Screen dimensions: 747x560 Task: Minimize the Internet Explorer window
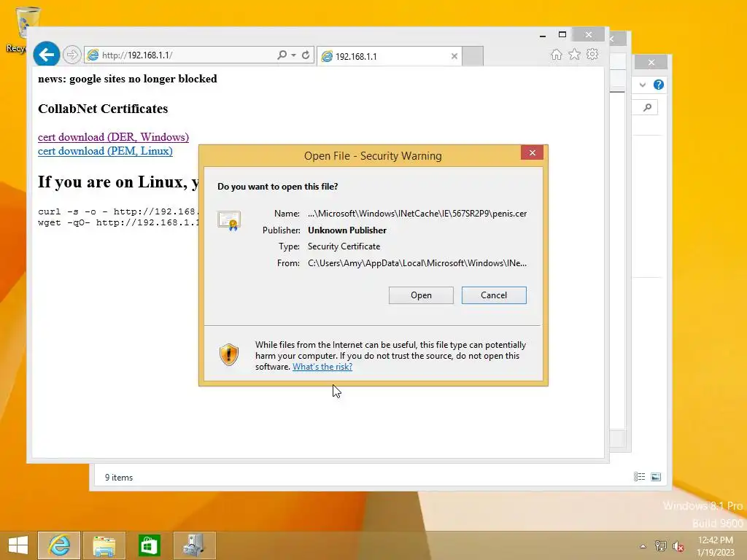543,35
